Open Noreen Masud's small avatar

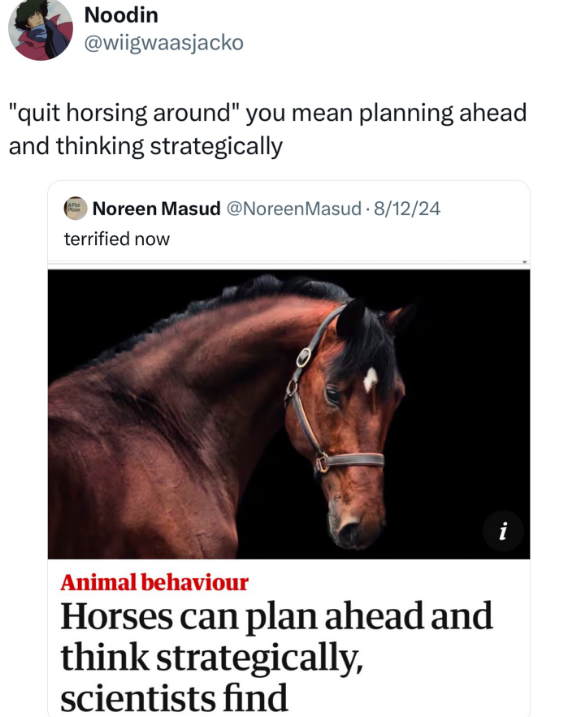click(x=75, y=209)
